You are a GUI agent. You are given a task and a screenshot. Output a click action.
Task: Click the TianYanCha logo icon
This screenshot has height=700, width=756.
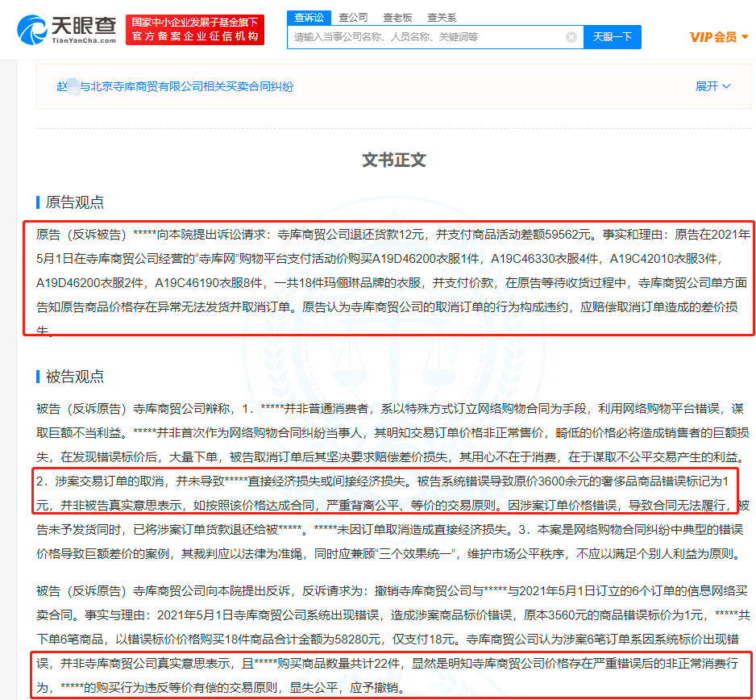point(31,30)
